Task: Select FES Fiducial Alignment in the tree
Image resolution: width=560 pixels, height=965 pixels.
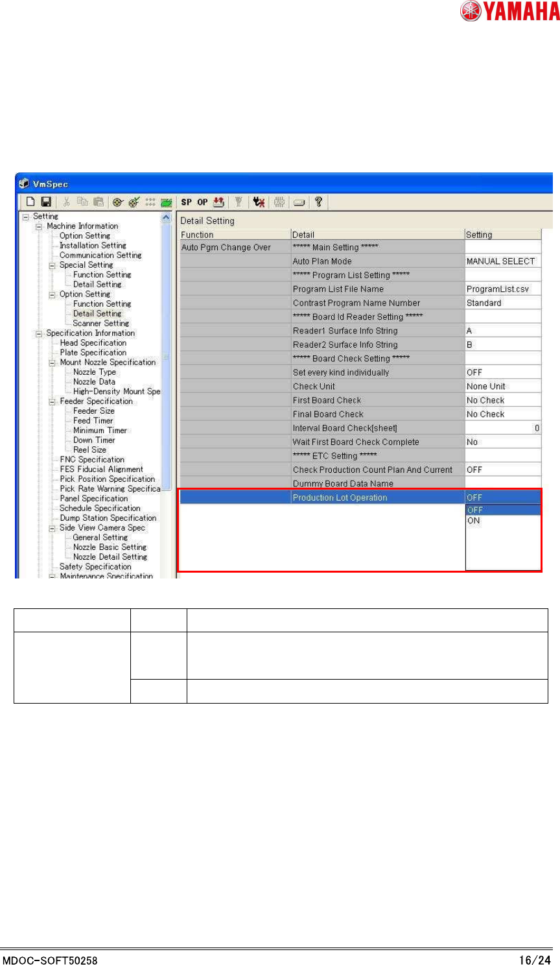Action: 102,470
